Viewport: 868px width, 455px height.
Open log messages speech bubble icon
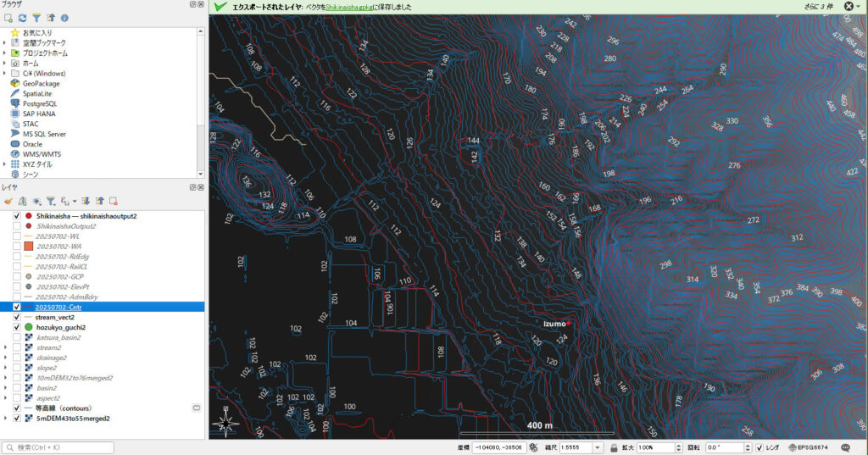tap(845, 447)
